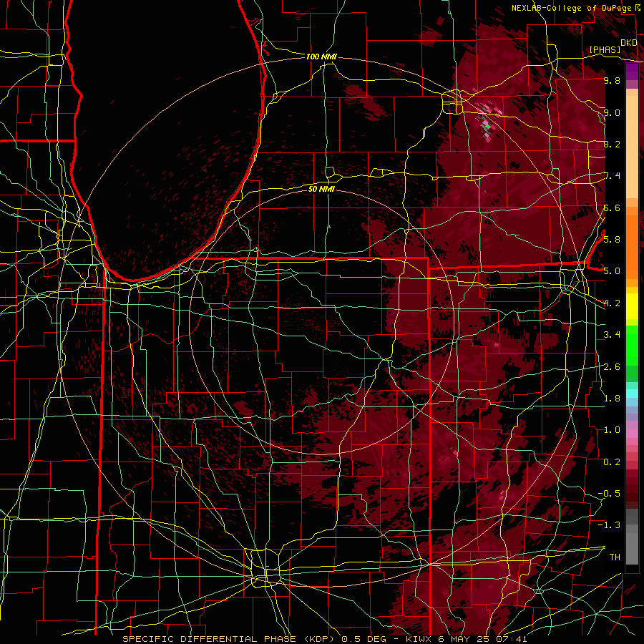The height and width of the screenshot is (644, 644).
Task: Select the 2.6 value on the color scale
Action: click(x=612, y=367)
